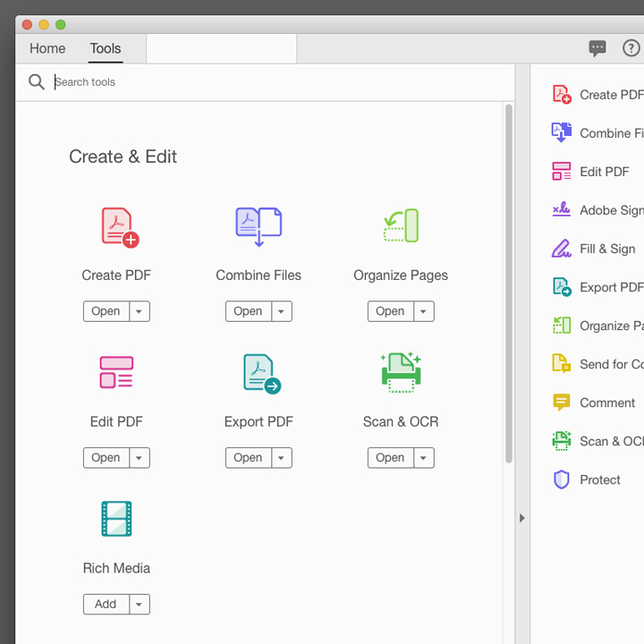This screenshot has width=644, height=644.
Task: Select Send for Comments icon in sidebar
Action: (562, 363)
